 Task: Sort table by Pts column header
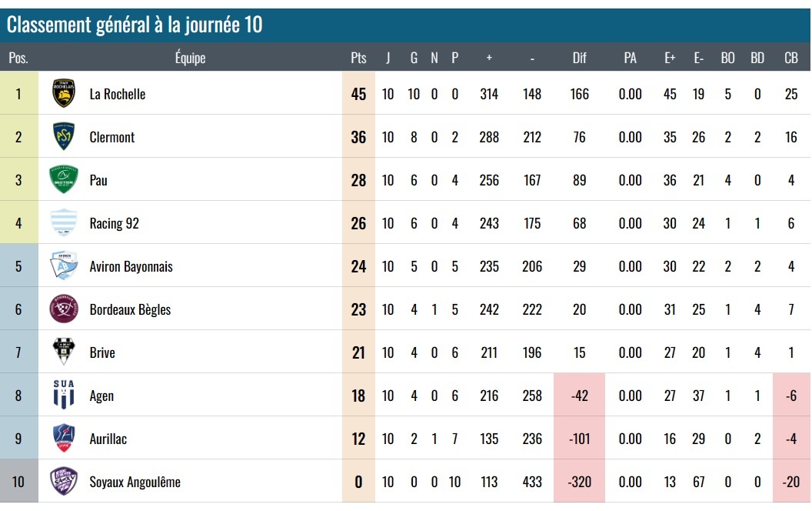click(358, 58)
